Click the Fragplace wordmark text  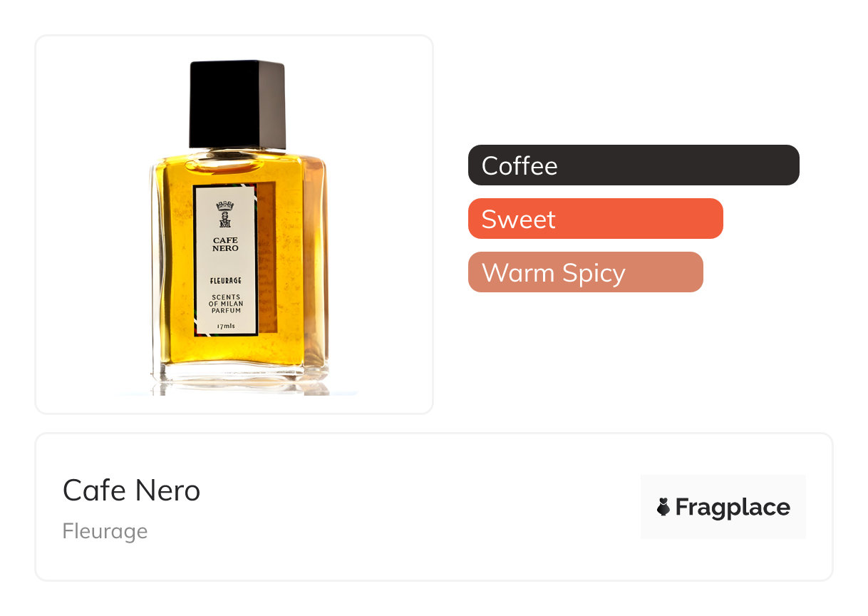pos(733,507)
